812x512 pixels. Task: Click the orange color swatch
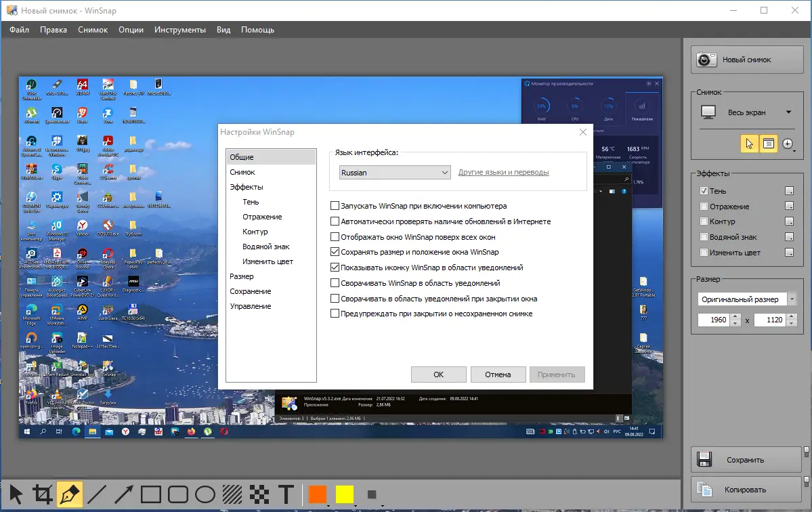pos(317,494)
